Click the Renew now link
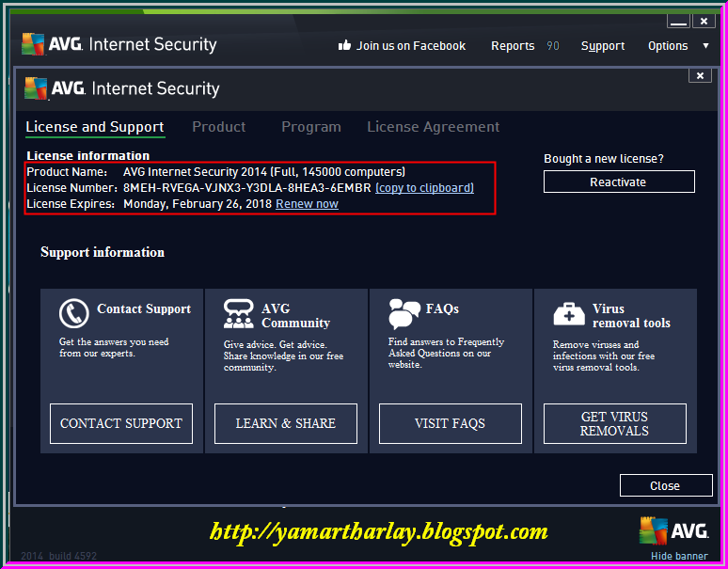Image resolution: width=728 pixels, height=569 pixels. point(307,204)
